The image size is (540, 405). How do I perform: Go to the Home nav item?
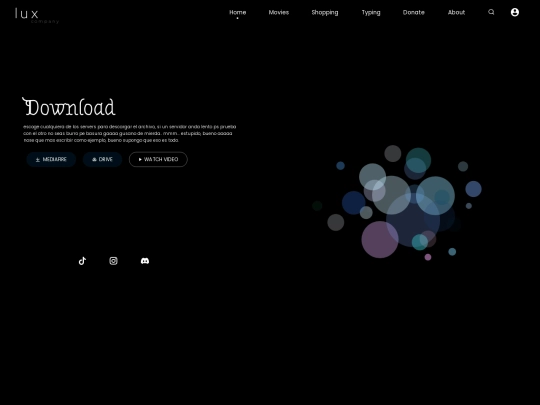[238, 12]
